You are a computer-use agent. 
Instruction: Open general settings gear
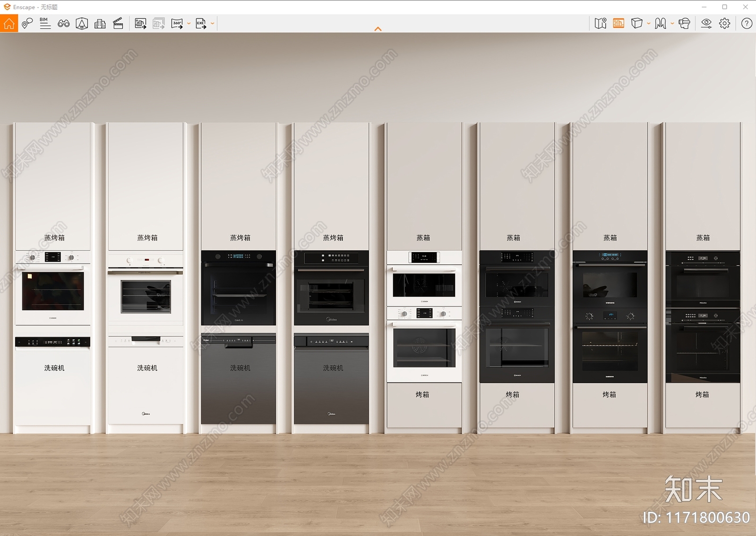click(725, 23)
